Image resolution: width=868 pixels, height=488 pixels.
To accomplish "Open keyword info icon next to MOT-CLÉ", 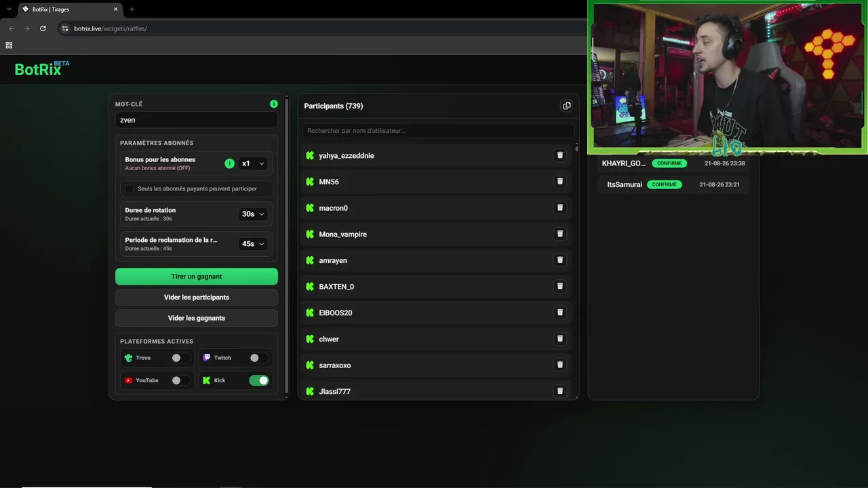I will [x=274, y=104].
